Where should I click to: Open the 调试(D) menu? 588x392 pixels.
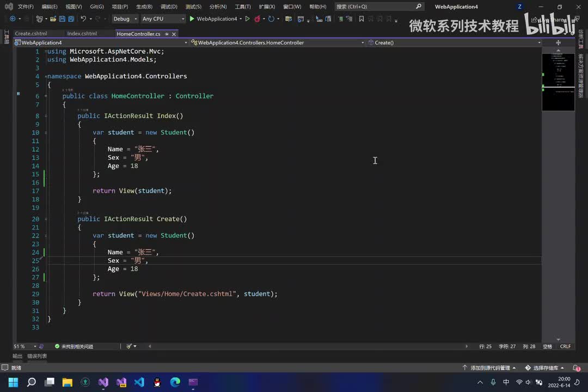[169, 7]
